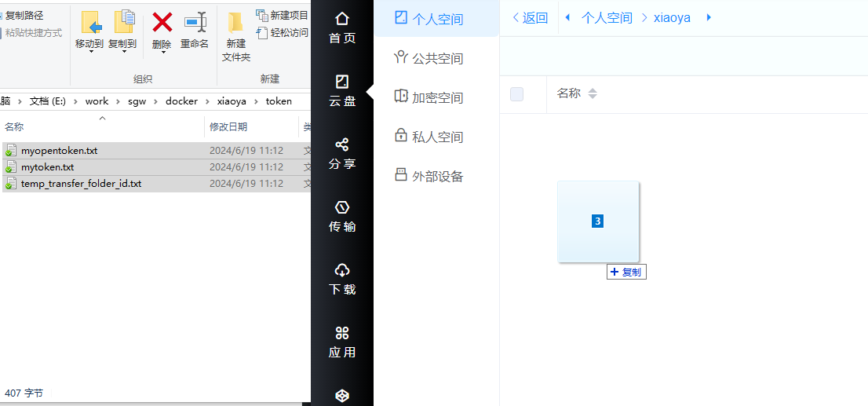The image size is (868, 406).
Task: Click the date of mytoken.txt
Action: pyautogui.click(x=246, y=167)
